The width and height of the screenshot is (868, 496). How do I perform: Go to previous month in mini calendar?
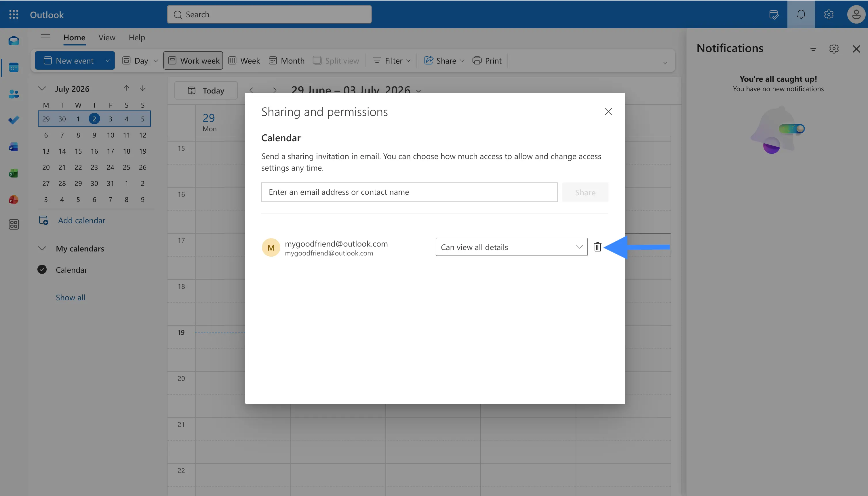126,88
